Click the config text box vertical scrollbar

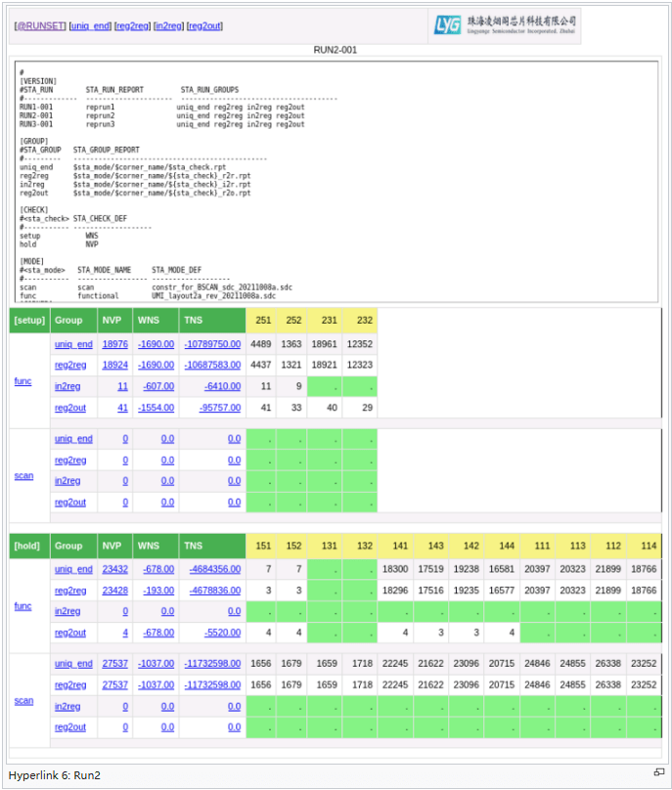[657, 181]
